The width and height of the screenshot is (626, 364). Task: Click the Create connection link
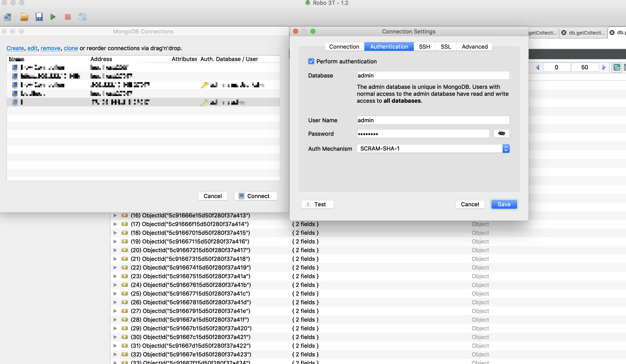tap(15, 48)
